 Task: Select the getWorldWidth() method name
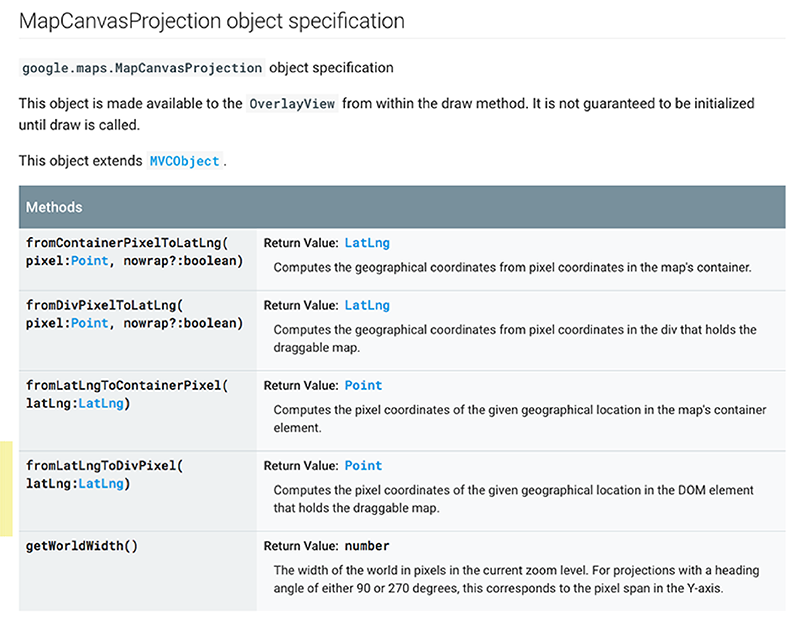point(82,546)
